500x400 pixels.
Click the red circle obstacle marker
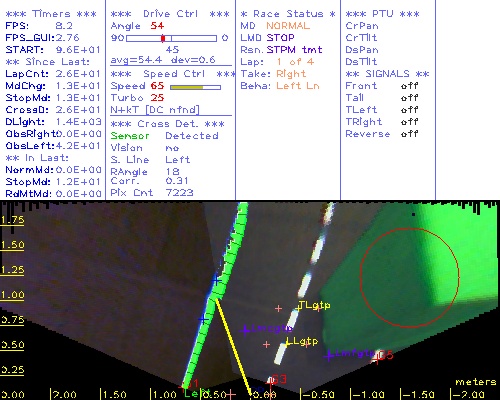(410, 277)
